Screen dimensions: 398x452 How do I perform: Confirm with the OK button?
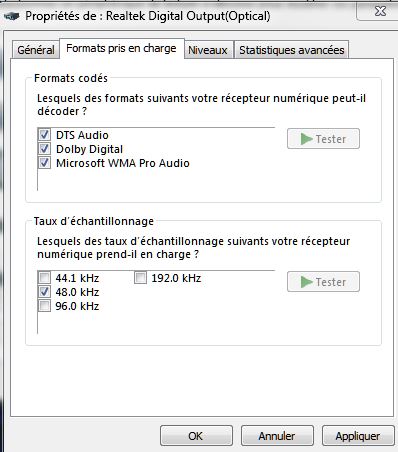pyautogui.click(x=196, y=436)
